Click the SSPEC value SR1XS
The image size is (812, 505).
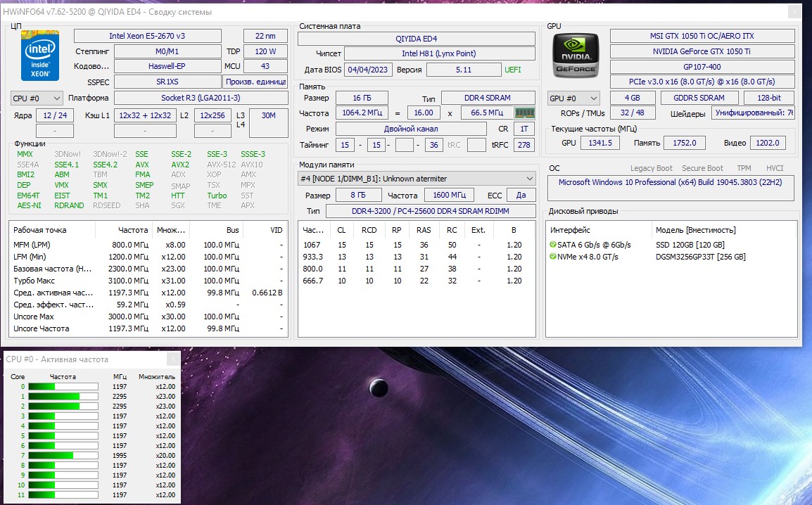click(167, 82)
